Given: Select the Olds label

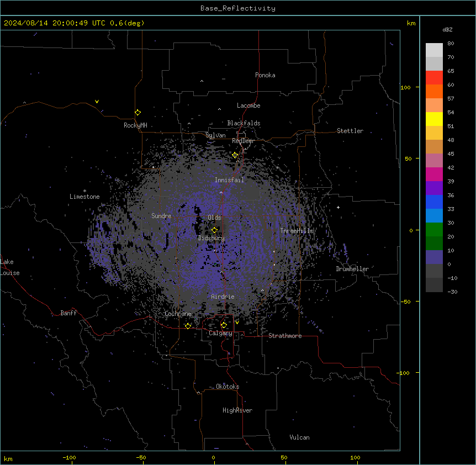Looking at the screenshot, I should pos(214,218).
